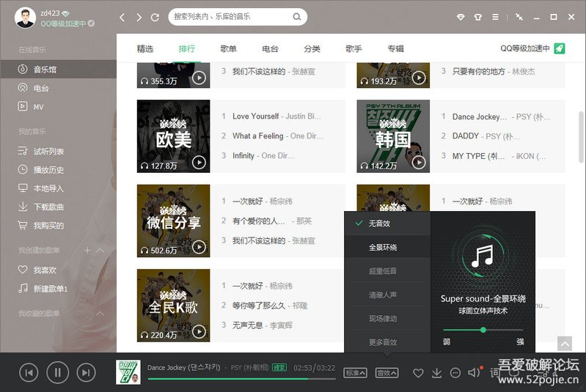586x392 pixels.
Task: Play the 欧美 chart with its play button
Action: point(199,163)
